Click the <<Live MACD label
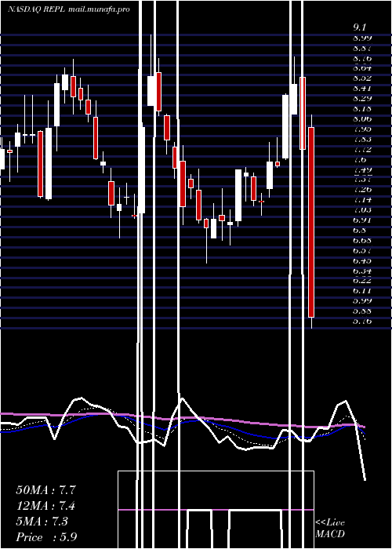This screenshot has width=392, height=549. [330, 529]
